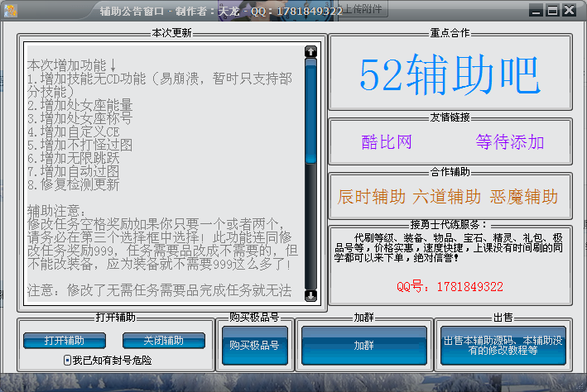Image resolution: width=587 pixels, height=392 pixels.
Task: Click the scroll up arrow in update notes
Action: point(310,51)
